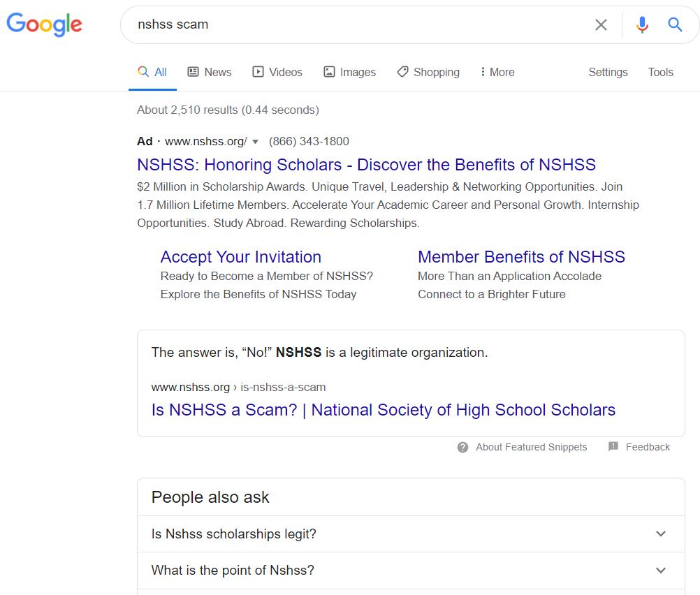Submit search using the magnifying glass icon

click(675, 24)
